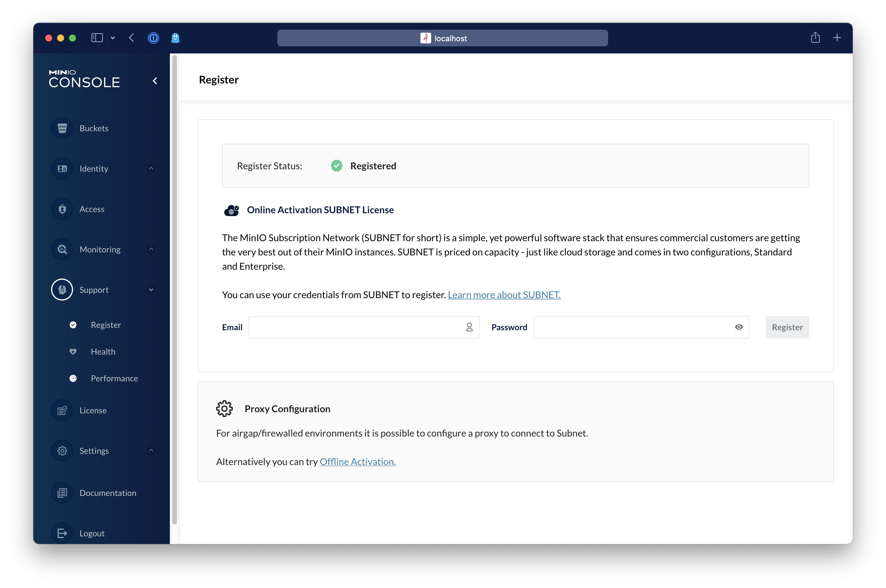Click the Logout arrow icon

pyautogui.click(x=62, y=533)
